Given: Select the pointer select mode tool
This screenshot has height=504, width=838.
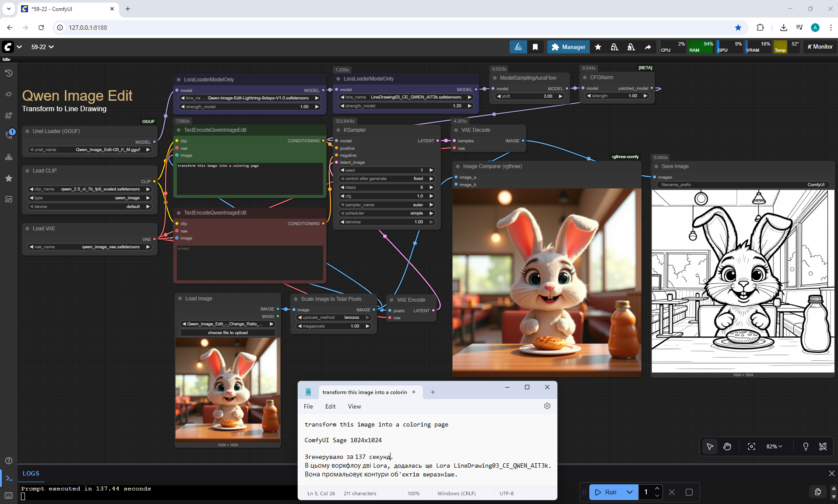Looking at the screenshot, I should tap(710, 446).
